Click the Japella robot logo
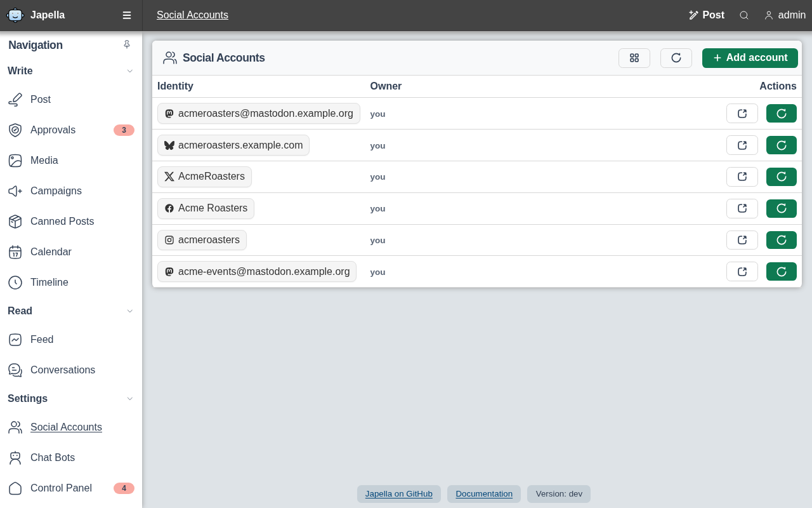The image size is (812, 508). (15, 15)
